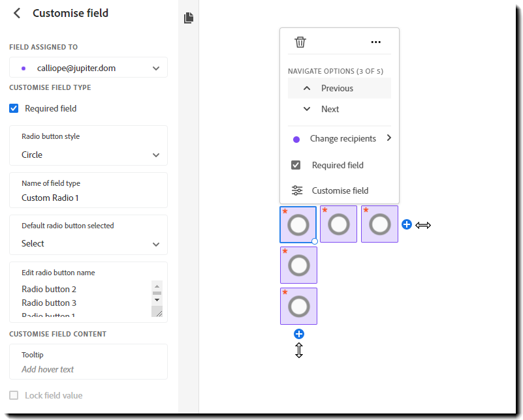This screenshot has width=523, height=420.
Task: Add radio button with bottom plus icon
Action: click(x=299, y=334)
